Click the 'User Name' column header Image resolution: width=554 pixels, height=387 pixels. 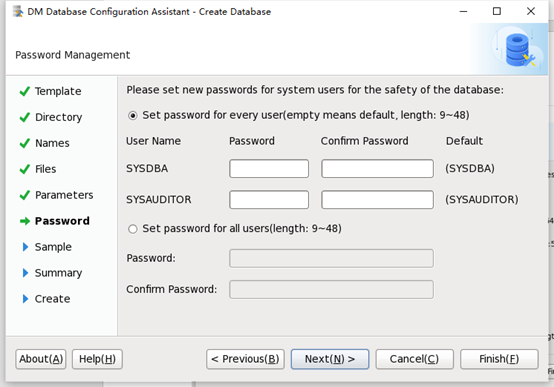(x=153, y=141)
